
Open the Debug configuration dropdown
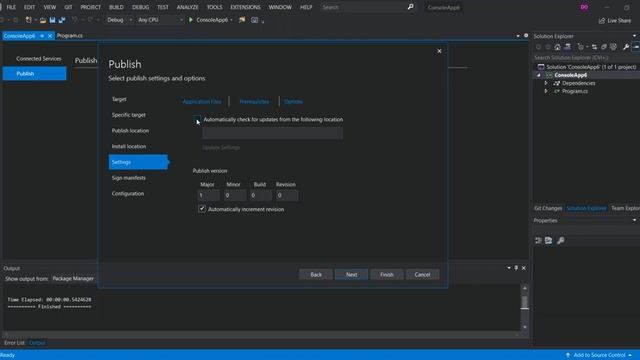click(x=119, y=20)
